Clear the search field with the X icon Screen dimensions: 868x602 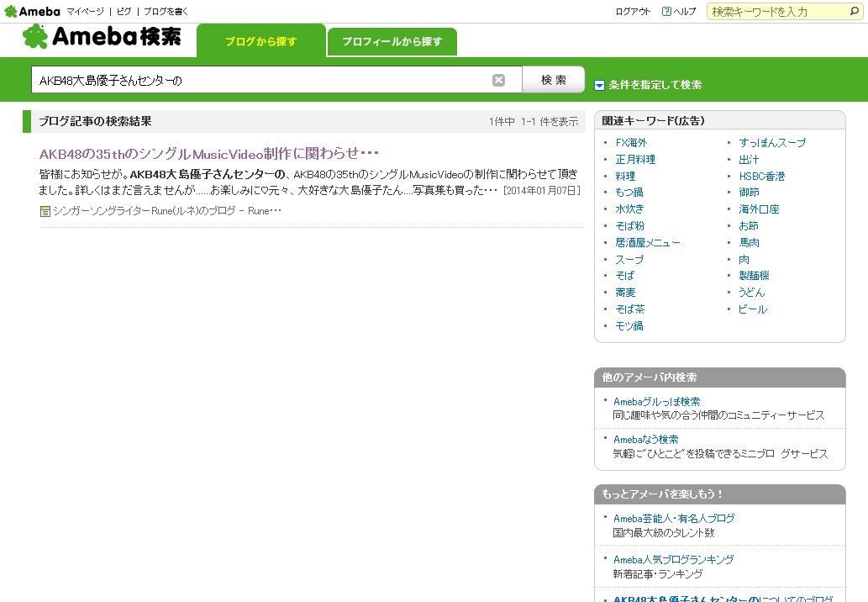coord(498,81)
